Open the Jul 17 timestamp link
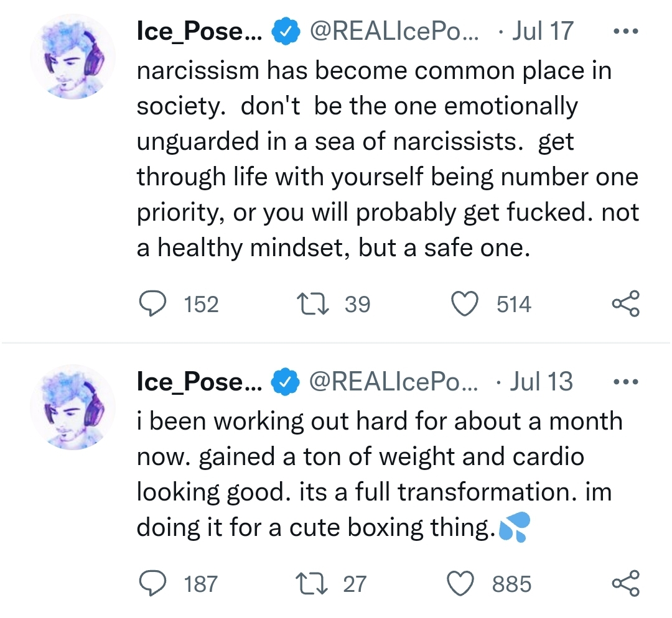Viewport: 672px width, 618px height. point(543,32)
